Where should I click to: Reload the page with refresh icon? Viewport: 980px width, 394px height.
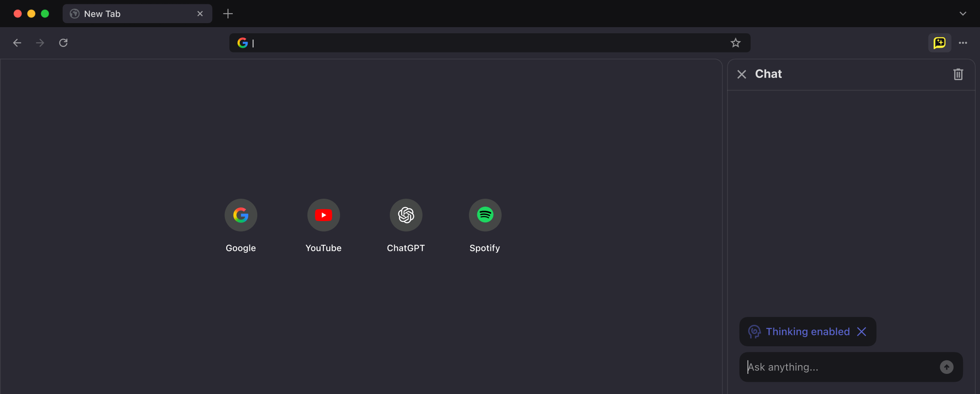click(x=63, y=43)
